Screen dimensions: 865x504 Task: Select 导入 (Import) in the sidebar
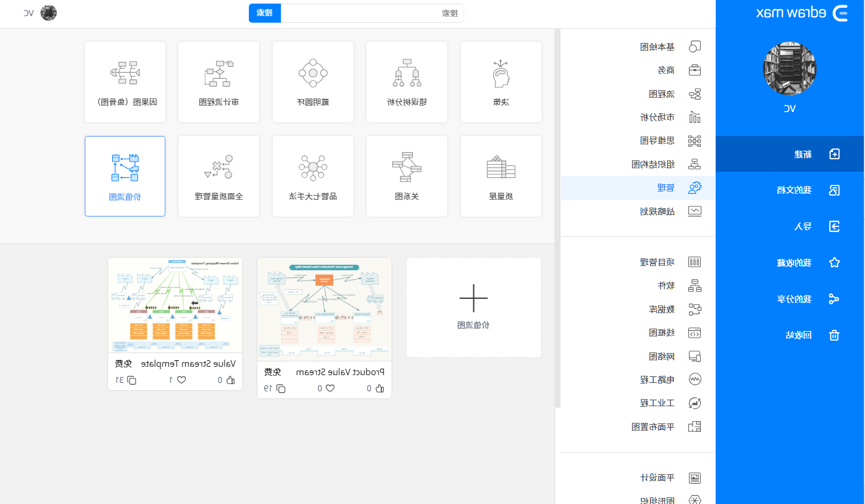tap(790, 227)
